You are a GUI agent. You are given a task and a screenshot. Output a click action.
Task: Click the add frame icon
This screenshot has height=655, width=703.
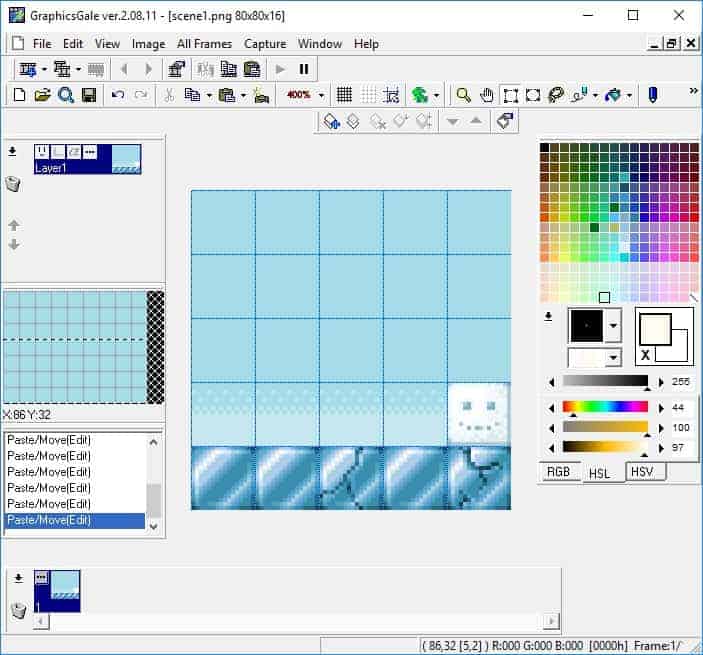28,69
